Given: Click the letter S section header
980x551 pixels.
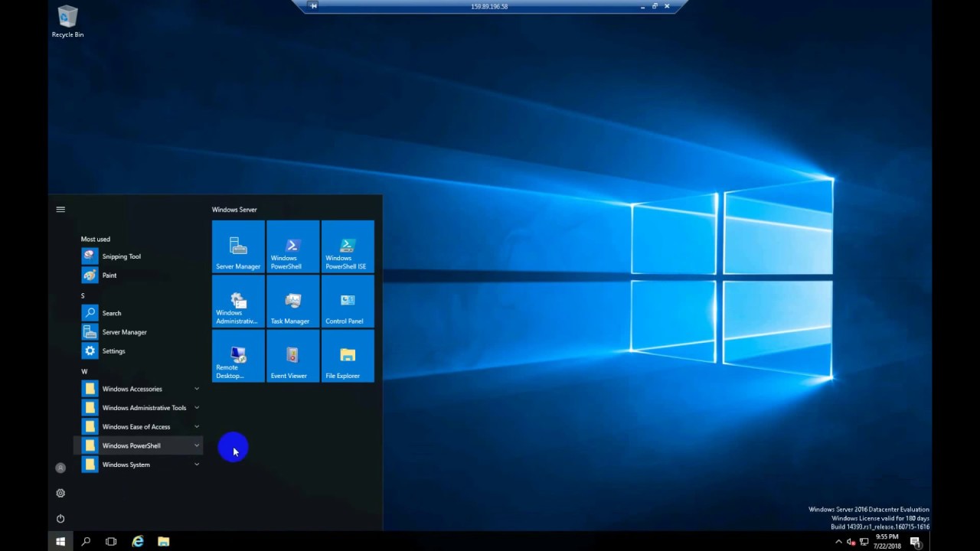Looking at the screenshot, I should (x=83, y=295).
